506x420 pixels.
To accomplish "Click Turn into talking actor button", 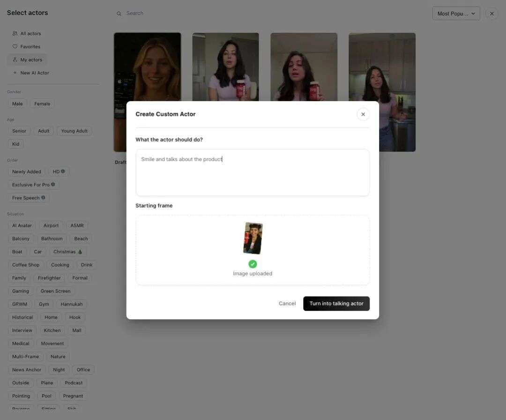I will pos(336,303).
